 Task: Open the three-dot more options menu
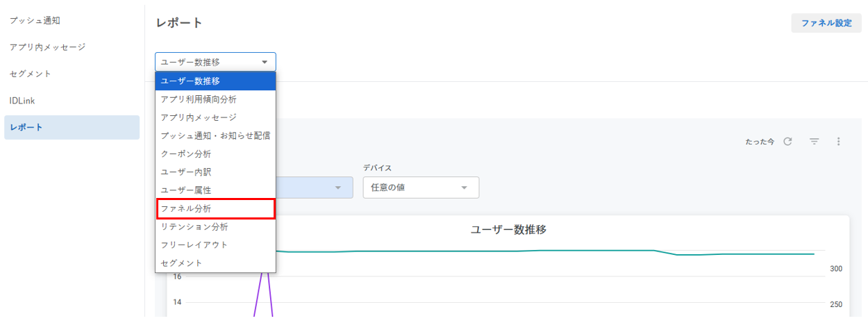coord(838,141)
